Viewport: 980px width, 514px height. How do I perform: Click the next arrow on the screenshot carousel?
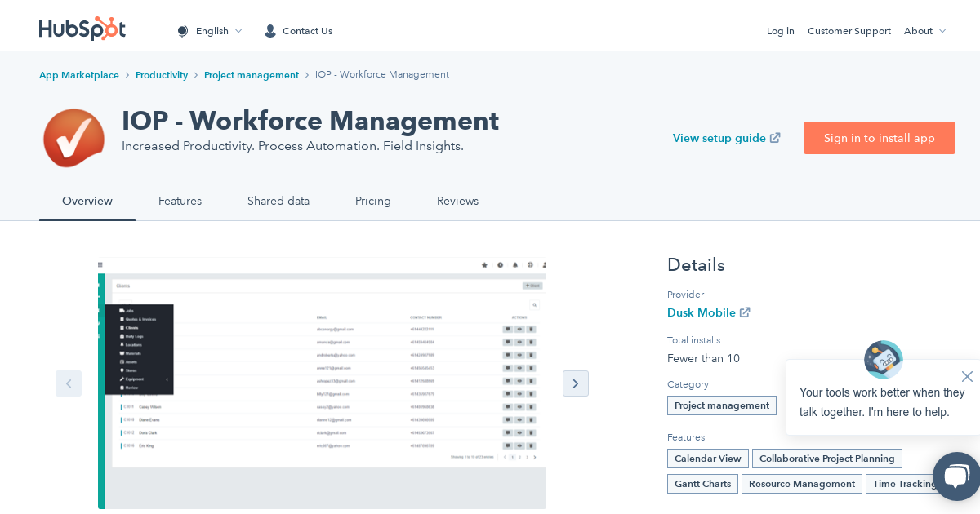click(x=576, y=383)
